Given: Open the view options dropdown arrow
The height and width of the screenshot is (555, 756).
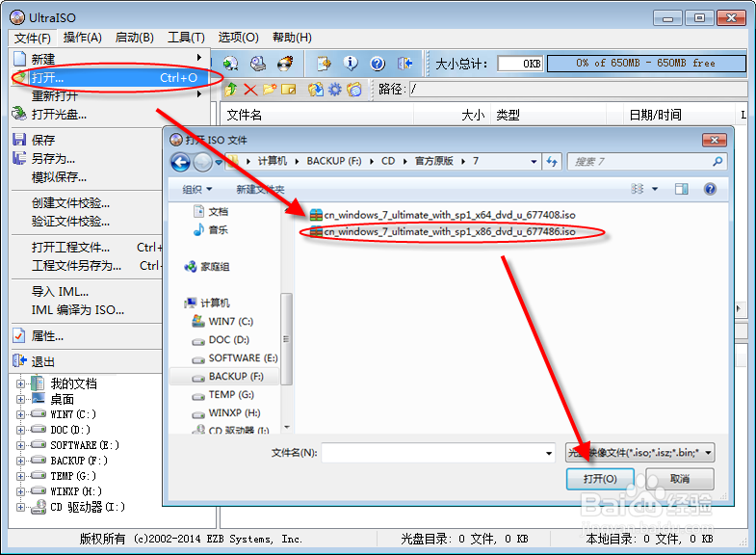Looking at the screenshot, I should (655, 189).
